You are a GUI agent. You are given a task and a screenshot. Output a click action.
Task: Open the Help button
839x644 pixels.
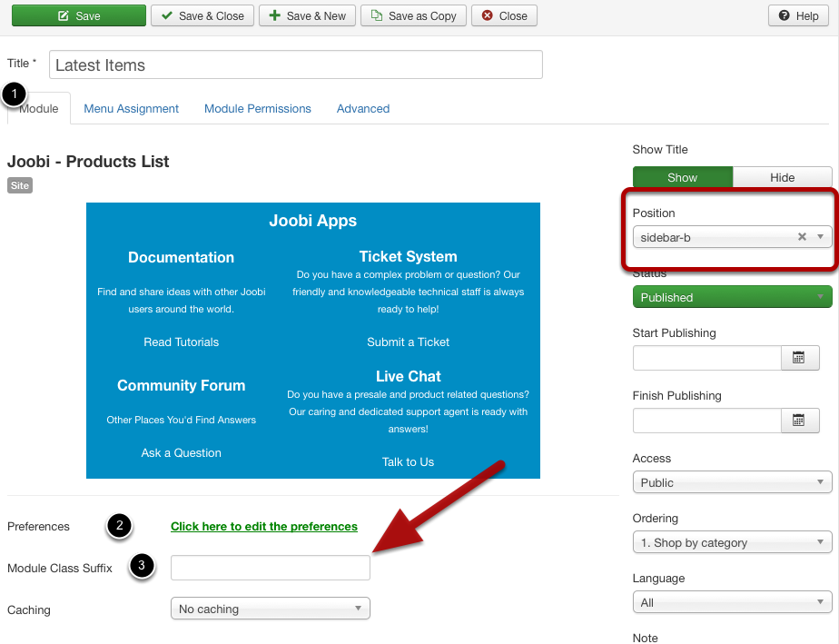click(x=798, y=15)
